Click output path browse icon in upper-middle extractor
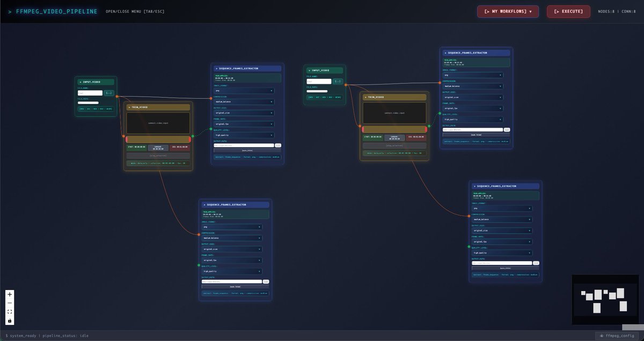 277,145
